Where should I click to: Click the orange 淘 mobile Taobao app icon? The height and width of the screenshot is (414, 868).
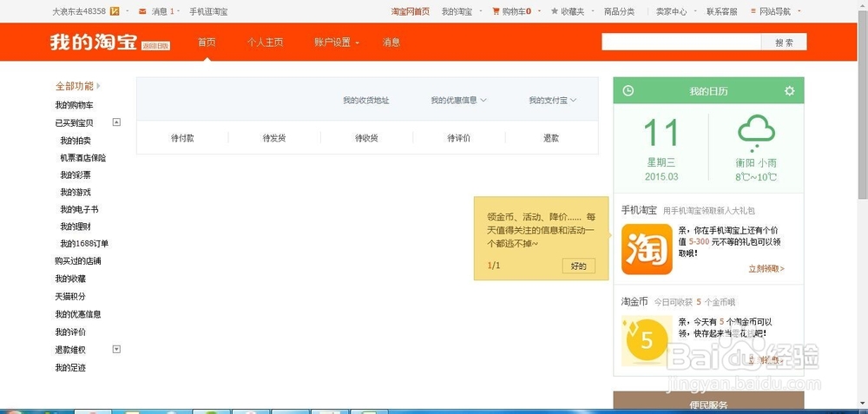(647, 249)
